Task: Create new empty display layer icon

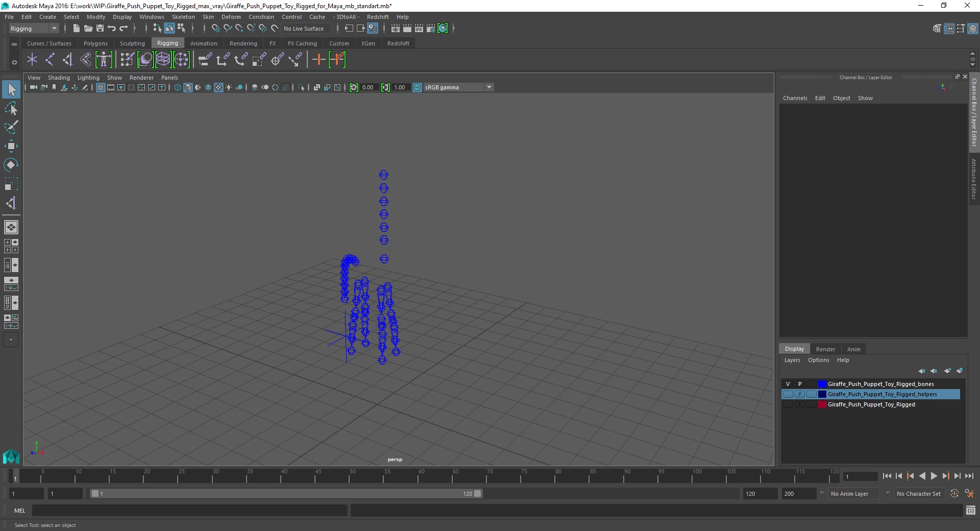Action: point(948,371)
